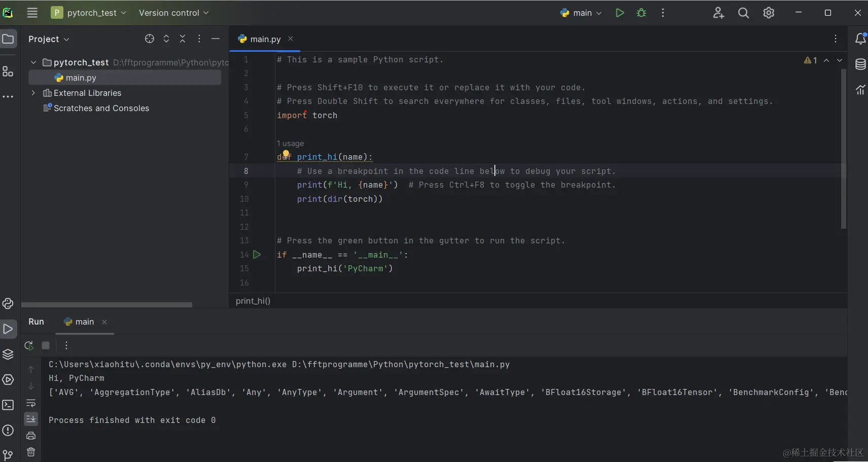Toggle scroll to end of output
This screenshot has height=462, width=868.
[31, 419]
